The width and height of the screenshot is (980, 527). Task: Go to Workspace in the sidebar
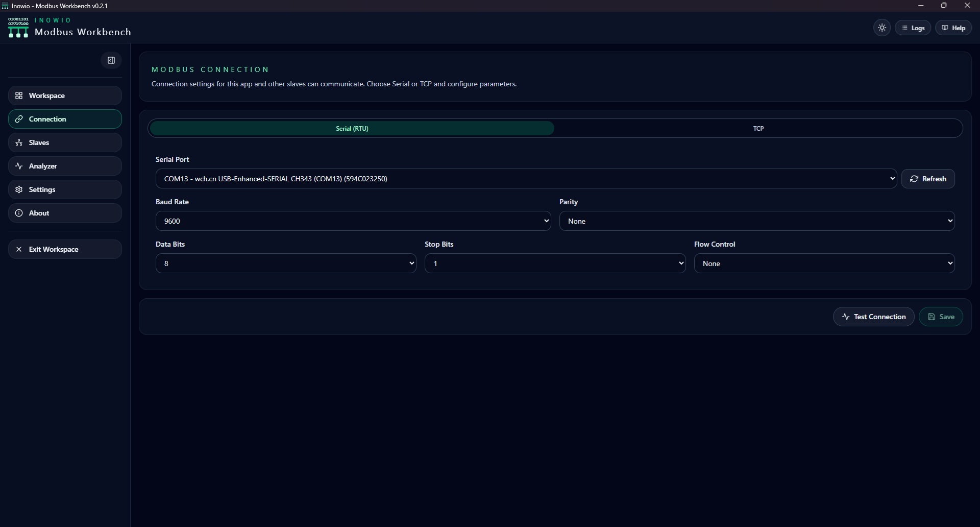pos(65,95)
